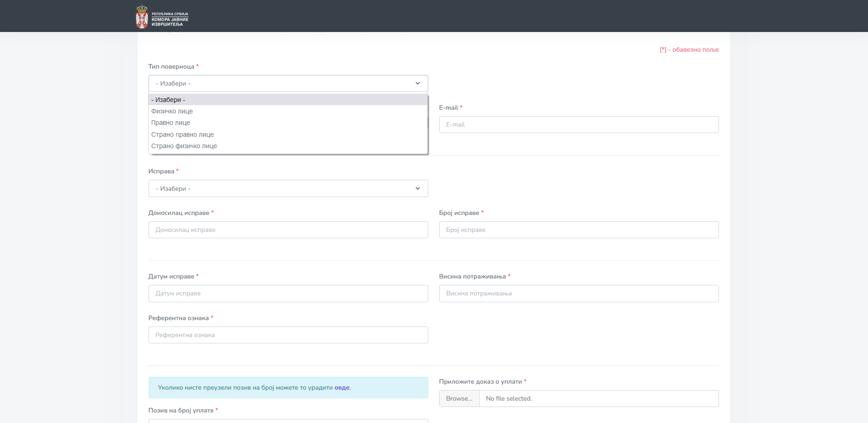Focus the Референтна ознака field
Viewport: 868px width, 423px height.
pyautogui.click(x=288, y=335)
